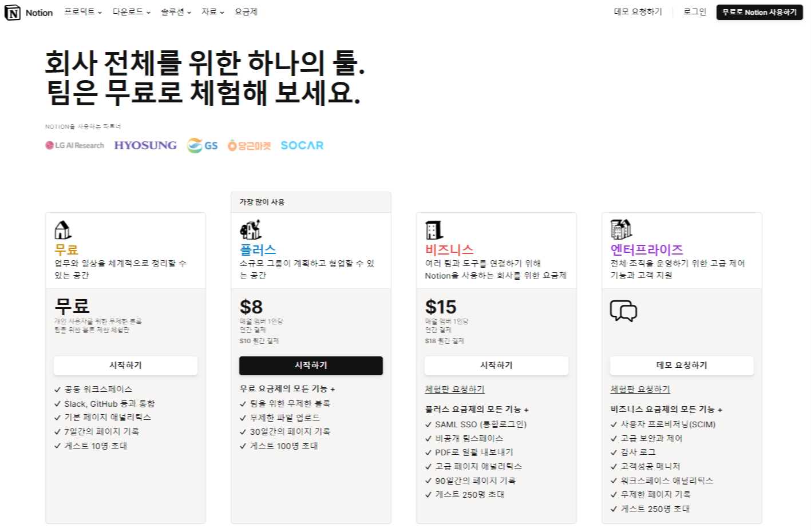The image size is (811, 532).
Task: Click 시작하기 button on 무료 plan
Action: pyautogui.click(x=125, y=366)
